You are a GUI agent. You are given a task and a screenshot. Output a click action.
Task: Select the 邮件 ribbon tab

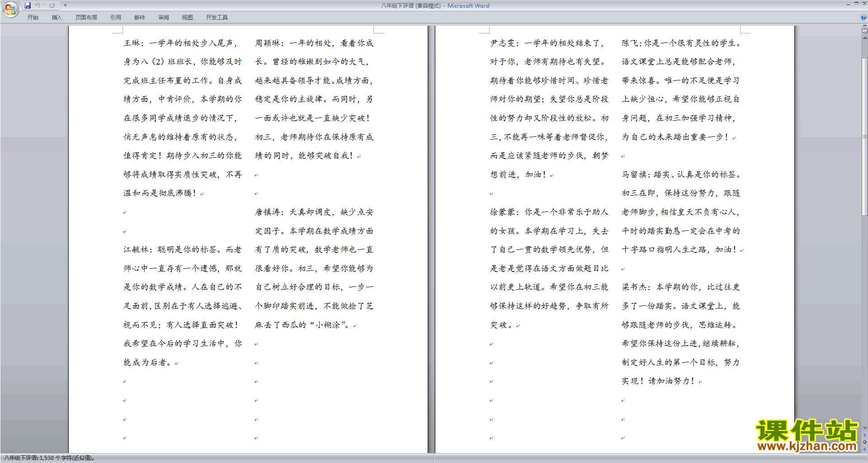coord(140,18)
